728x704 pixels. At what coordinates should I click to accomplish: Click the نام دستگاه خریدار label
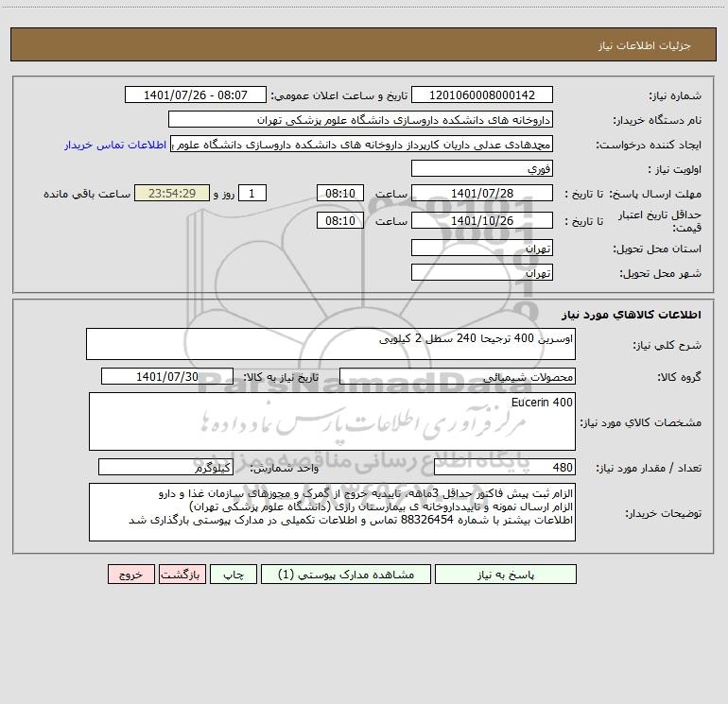(x=657, y=120)
